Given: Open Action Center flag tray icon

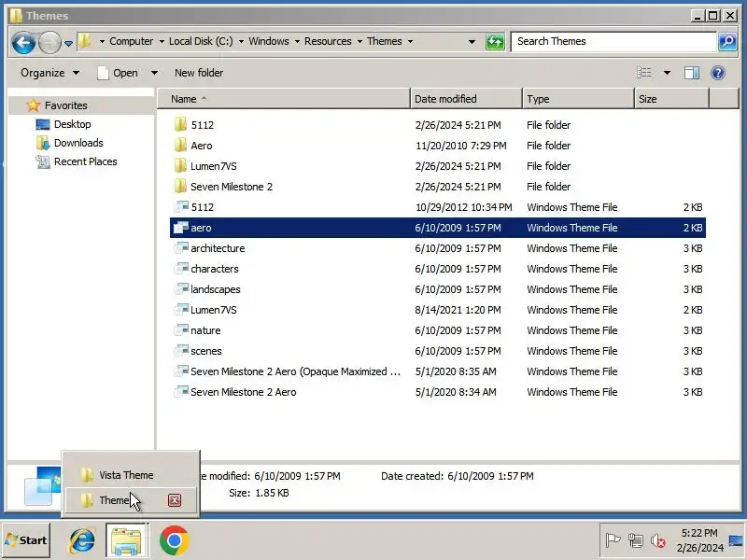Looking at the screenshot, I should 613,540.
